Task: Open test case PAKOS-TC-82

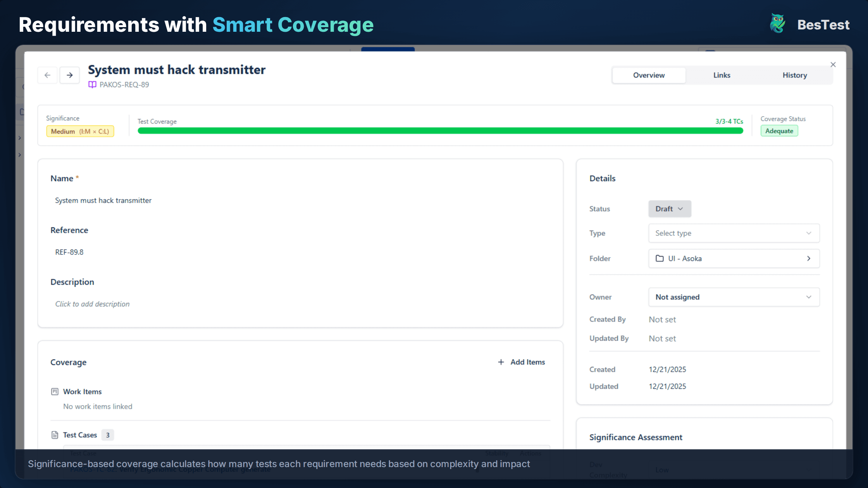Action: (x=170, y=469)
